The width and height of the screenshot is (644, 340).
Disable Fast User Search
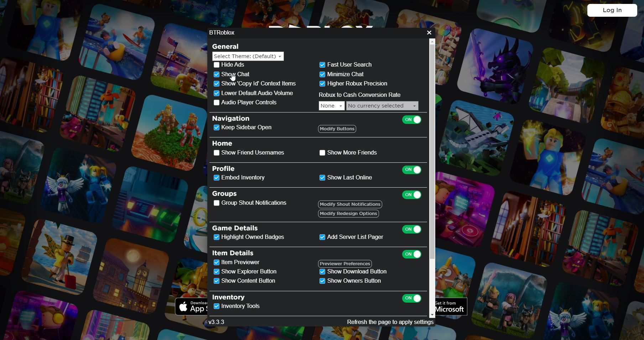point(322,65)
